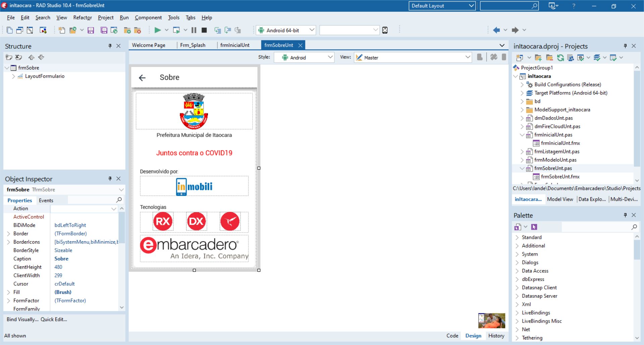Click the Open Project folder toolbar icon
This screenshot has width=644, height=345.
pos(73,30)
